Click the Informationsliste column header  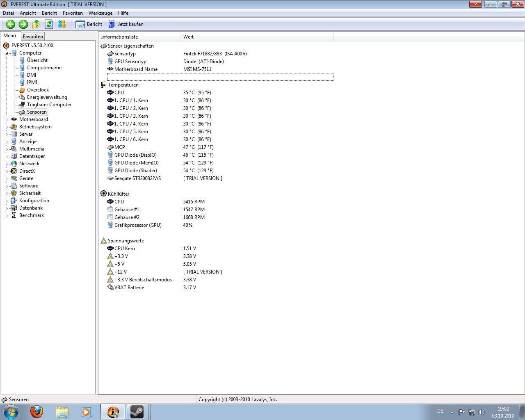(x=140, y=37)
